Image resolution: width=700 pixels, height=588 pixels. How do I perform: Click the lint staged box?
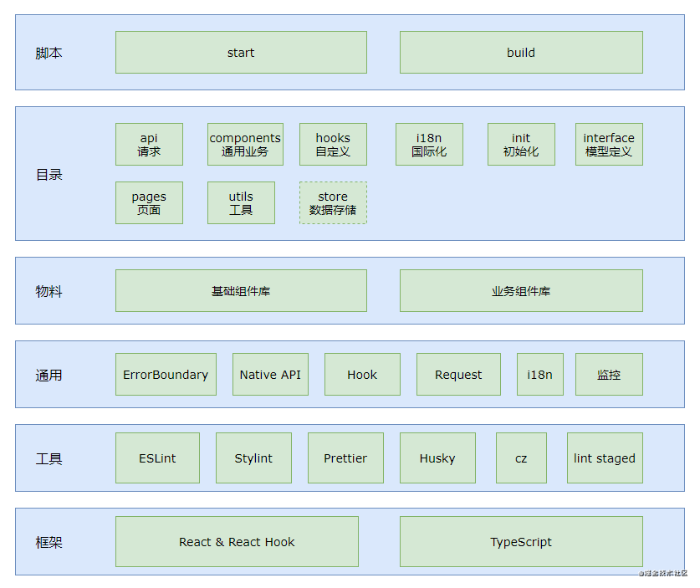click(605, 458)
